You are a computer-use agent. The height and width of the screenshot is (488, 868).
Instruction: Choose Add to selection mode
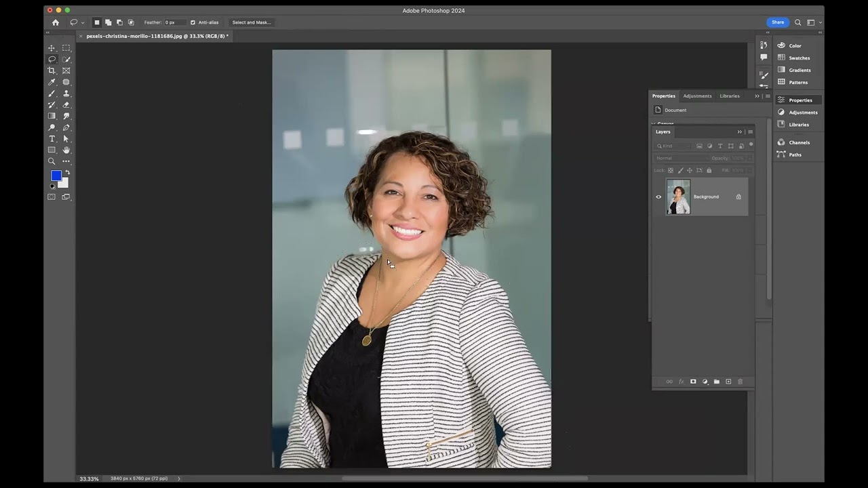click(108, 22)
